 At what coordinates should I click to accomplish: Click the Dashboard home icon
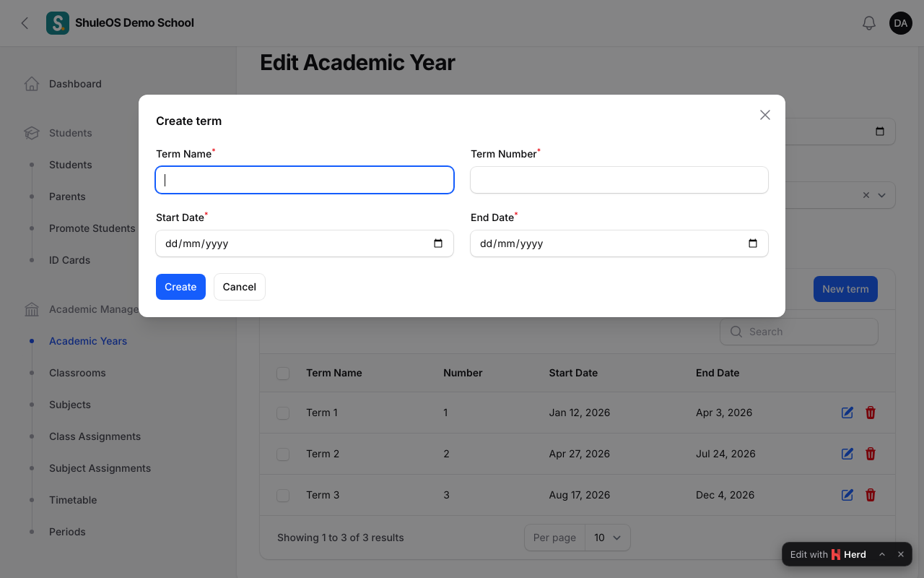[32, 84]
